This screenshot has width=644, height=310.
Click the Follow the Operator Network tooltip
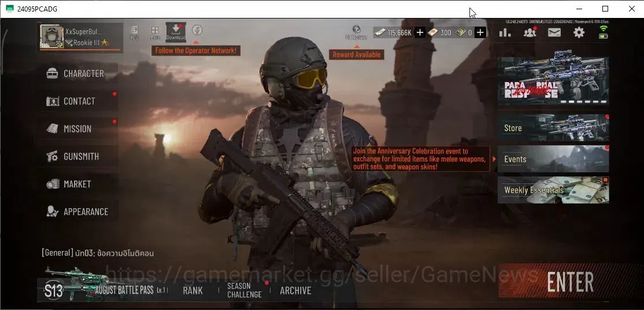point(196,50)
